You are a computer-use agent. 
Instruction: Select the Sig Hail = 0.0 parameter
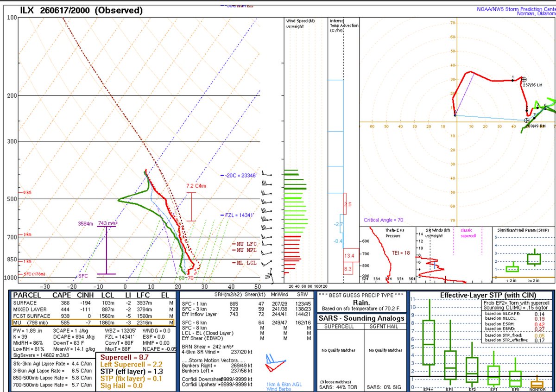122,386
